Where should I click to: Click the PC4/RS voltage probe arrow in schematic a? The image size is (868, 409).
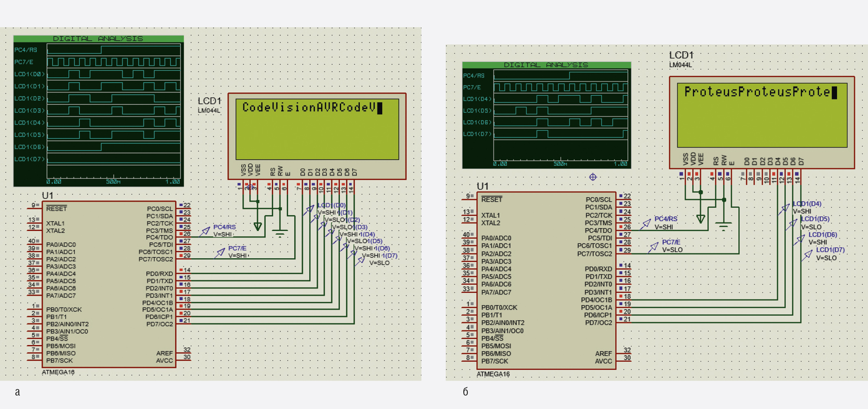pyautogui.click(x=205, y=231)
